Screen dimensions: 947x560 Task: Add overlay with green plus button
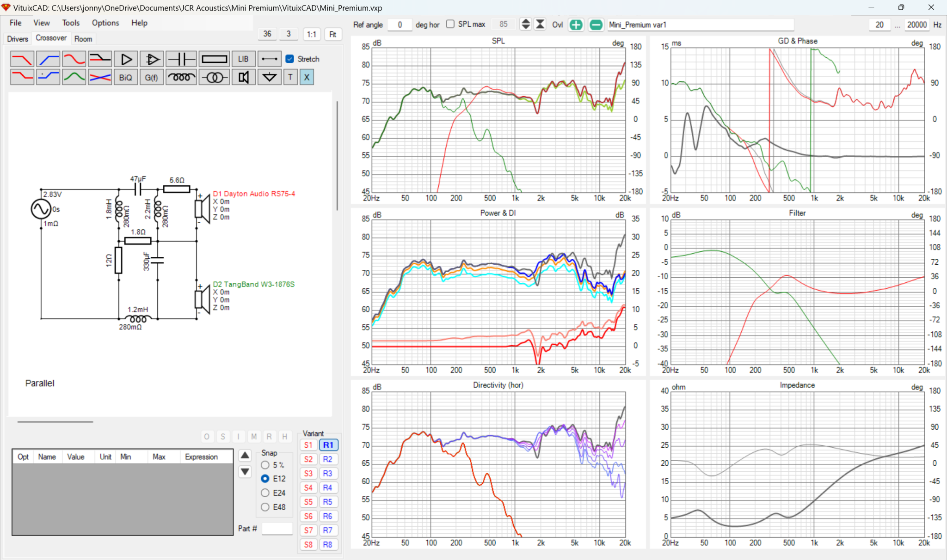pos(576,25)
